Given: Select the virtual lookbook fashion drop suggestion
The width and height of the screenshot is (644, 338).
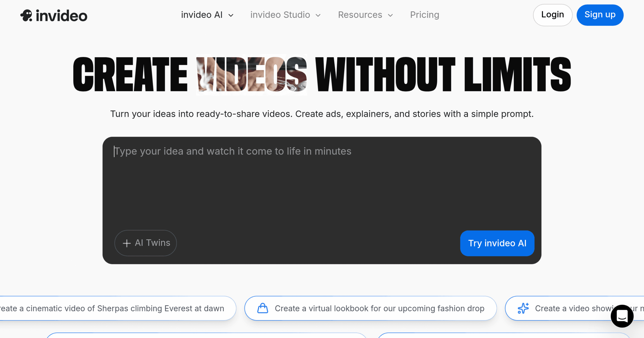Looking at the screenshot, I should (x=371, y=308).
